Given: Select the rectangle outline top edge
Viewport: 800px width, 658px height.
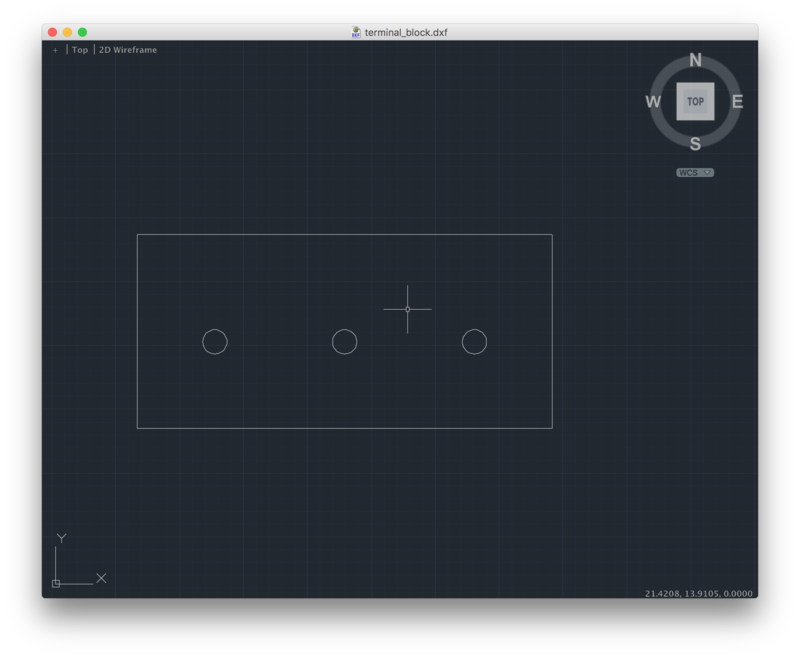Looking at the screenshot, I should 344,235.
